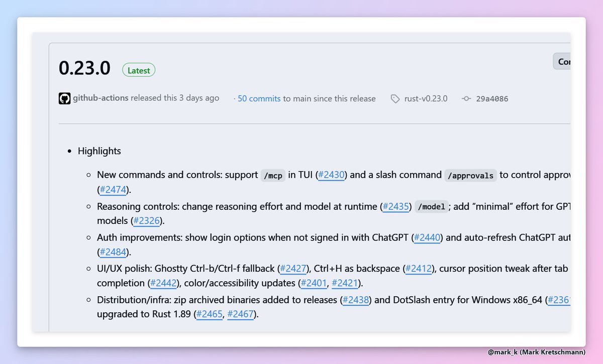Open PR #2435 about reasoning controls
The width and height of the screenshot is (603, 364).
395,206
